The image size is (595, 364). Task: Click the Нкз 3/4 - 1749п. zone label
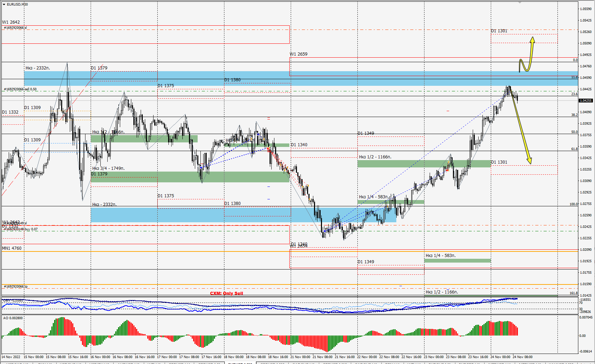click(108, 168)
